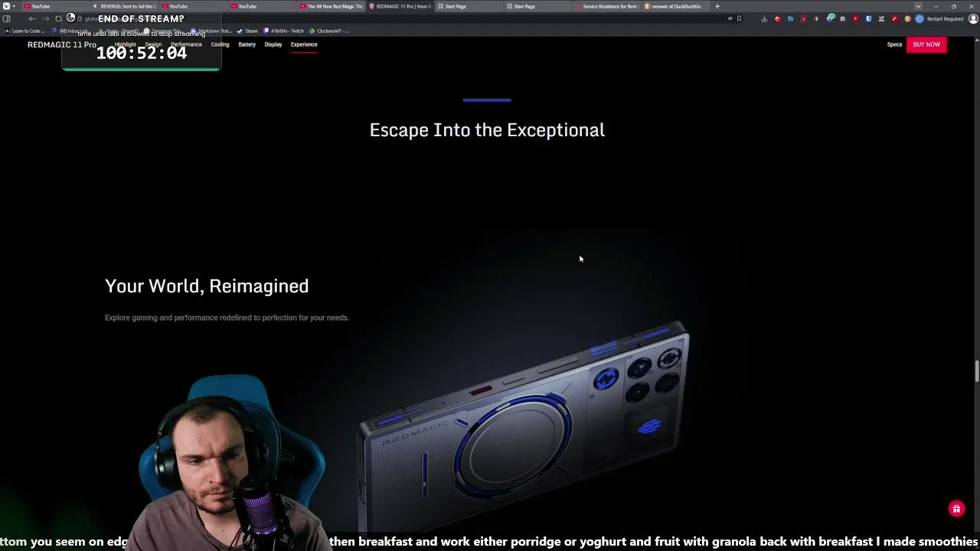
Task: Click the REDMAGIC phone product image
Action: [525, 425]
